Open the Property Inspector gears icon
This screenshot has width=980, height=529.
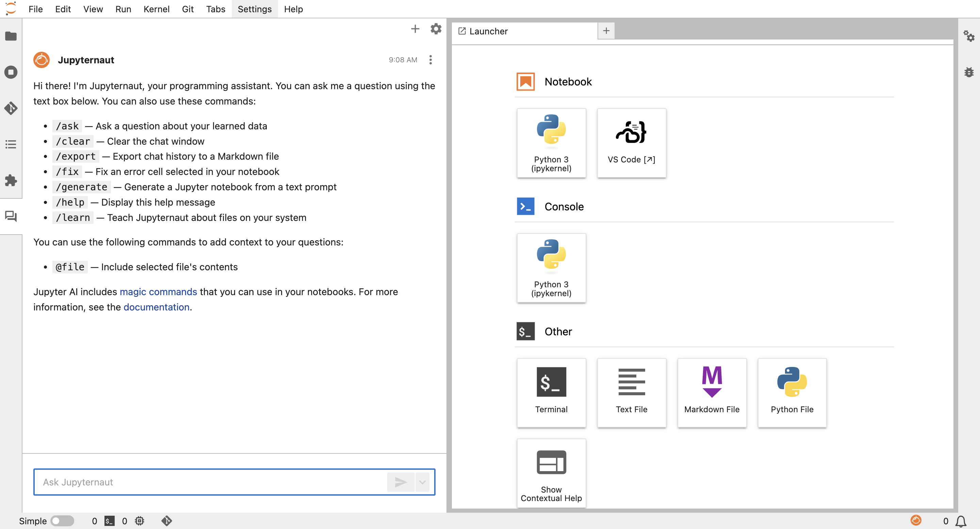969,36
